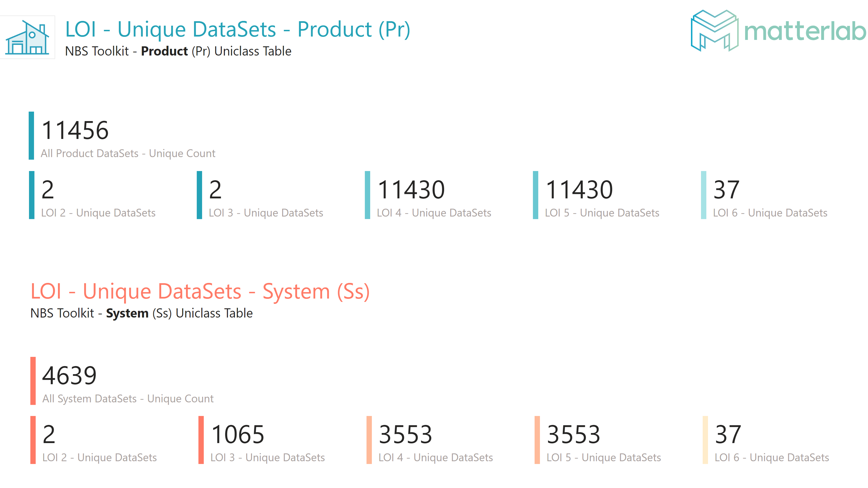The height and width of the screenshot is (488, 868).
Task: Click the System LOI 4 value 3553
Action: point(405,434)
